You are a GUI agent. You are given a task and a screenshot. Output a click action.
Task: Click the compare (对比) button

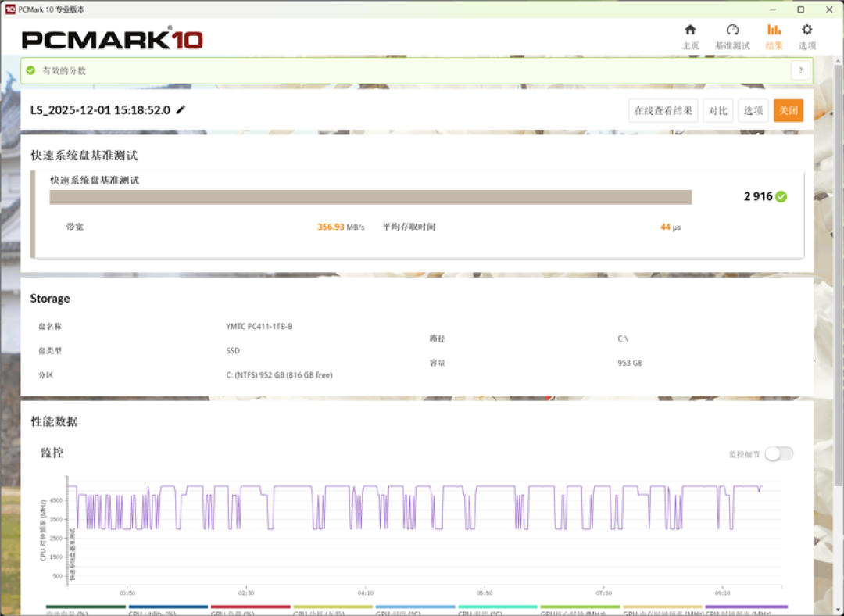717,110
